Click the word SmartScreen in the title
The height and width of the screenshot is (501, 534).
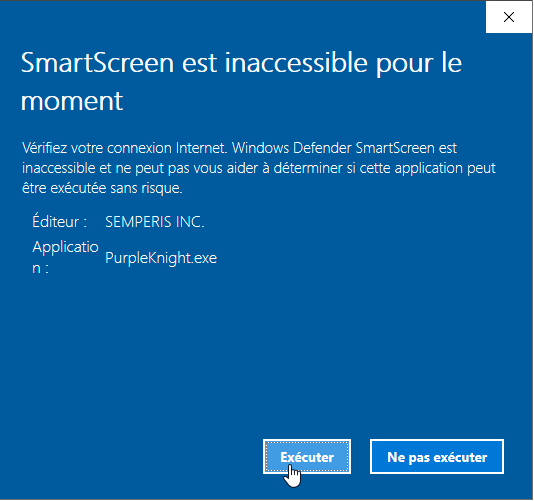tap(97, 63)
